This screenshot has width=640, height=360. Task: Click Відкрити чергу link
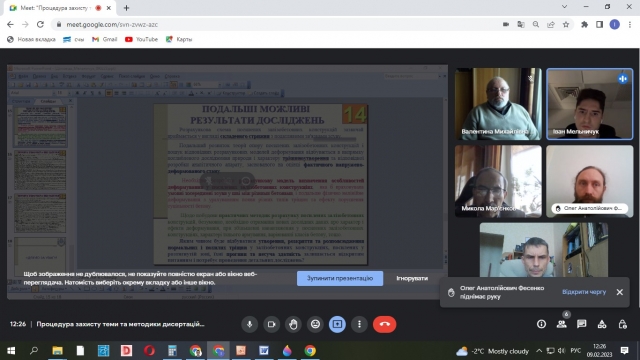(584, 292)
